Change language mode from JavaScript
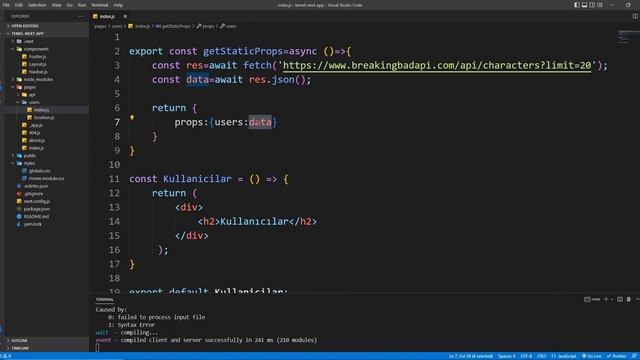Screen dimensions: 640x360 pos(564,356)
